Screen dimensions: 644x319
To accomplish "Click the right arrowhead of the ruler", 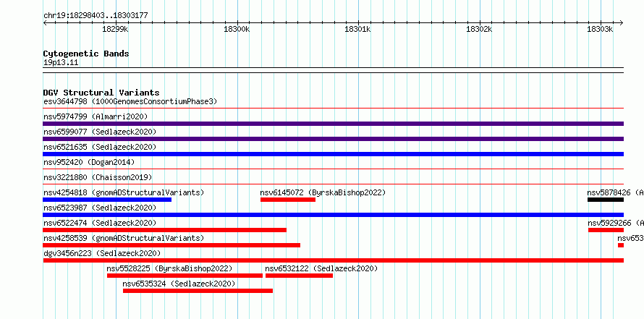I will tap(621, 22).
